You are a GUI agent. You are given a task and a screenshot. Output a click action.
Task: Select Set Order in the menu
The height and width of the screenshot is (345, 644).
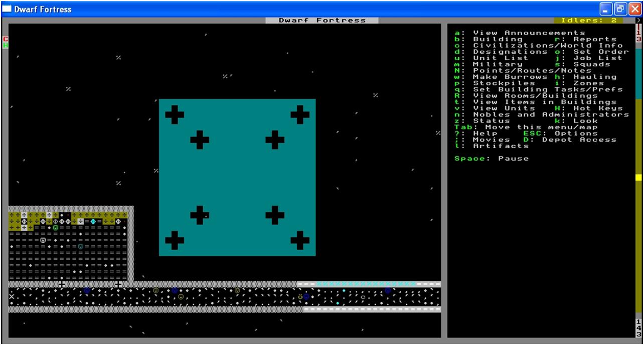[x=592, y=52]
